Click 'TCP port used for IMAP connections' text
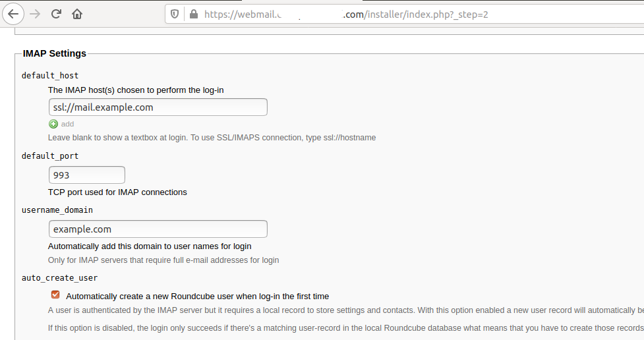This screenshot has width=644, height=340. tap(117, 192)
